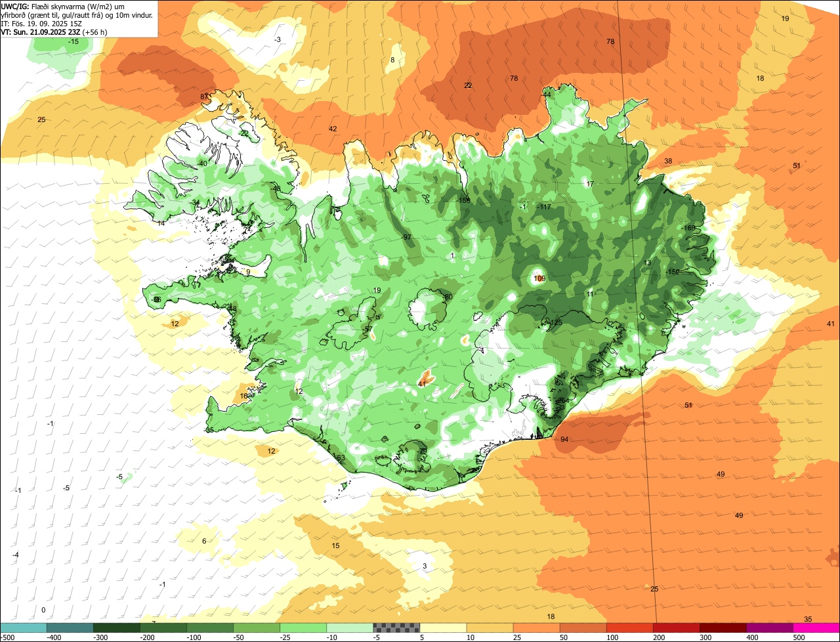Click the map value '-152' in the east fjords
840x642 pixels.
point(673,272)
